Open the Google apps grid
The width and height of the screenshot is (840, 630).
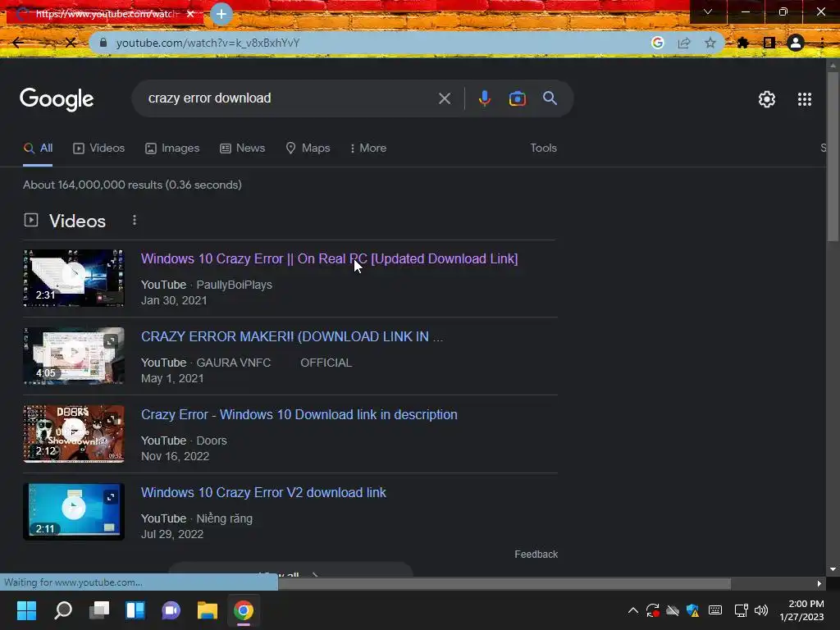804,99
